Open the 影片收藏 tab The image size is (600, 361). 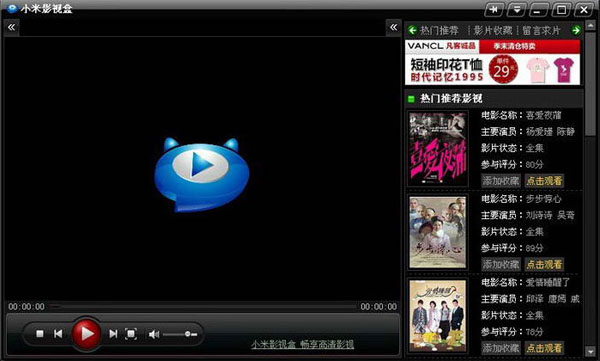tap(493, 30)
